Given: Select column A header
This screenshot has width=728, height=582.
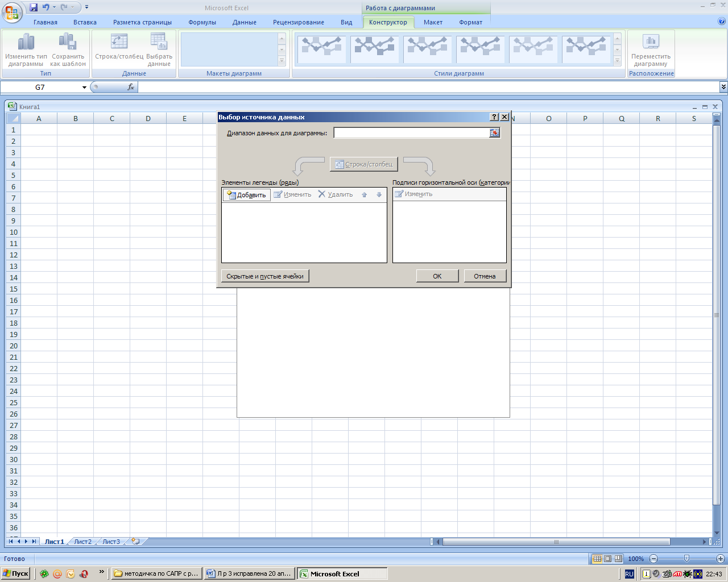Looking at the screenshot, I should click(x=39, y=118).
